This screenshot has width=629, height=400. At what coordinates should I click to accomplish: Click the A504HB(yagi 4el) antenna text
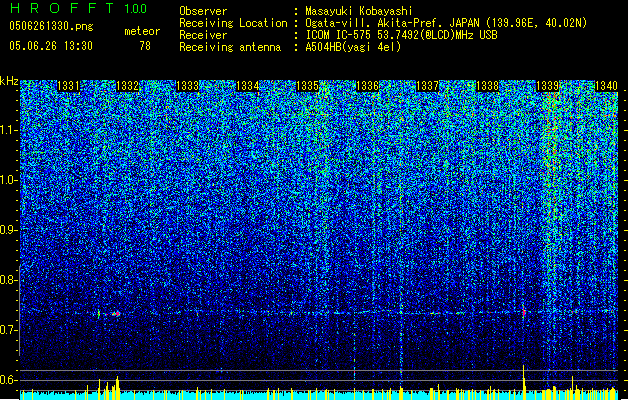(353, 47)
